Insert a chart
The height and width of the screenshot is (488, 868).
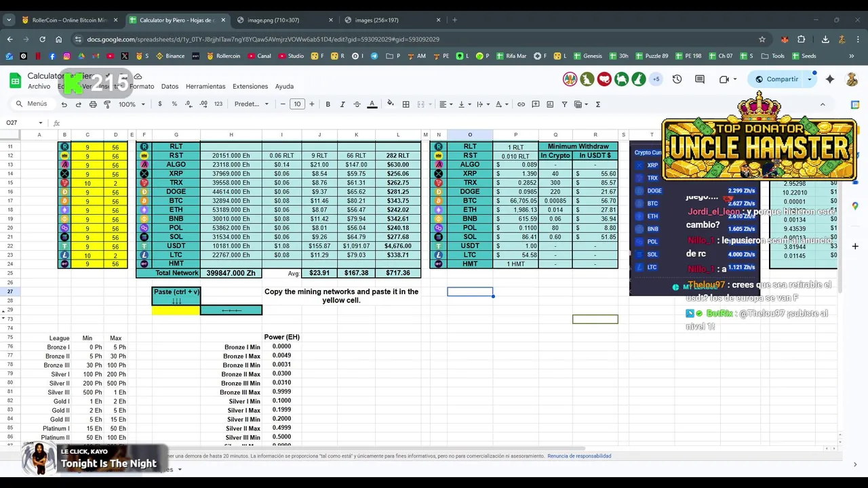550,104
